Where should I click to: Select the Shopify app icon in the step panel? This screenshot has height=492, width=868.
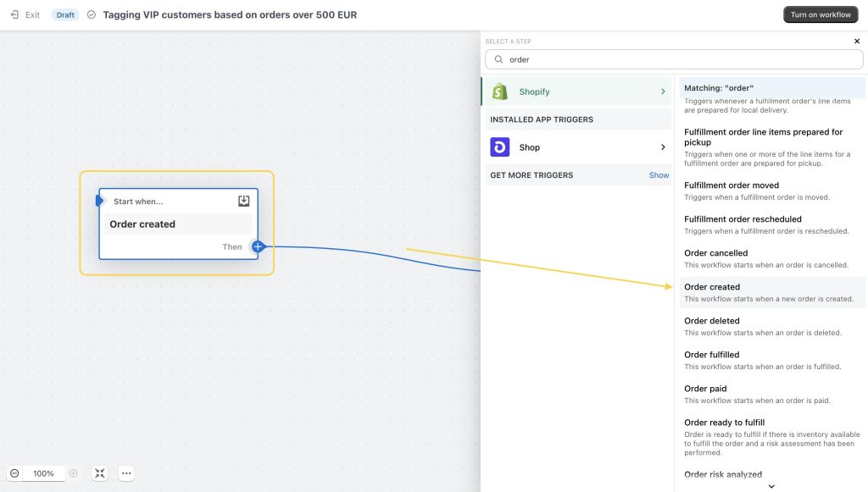point(500,91)
